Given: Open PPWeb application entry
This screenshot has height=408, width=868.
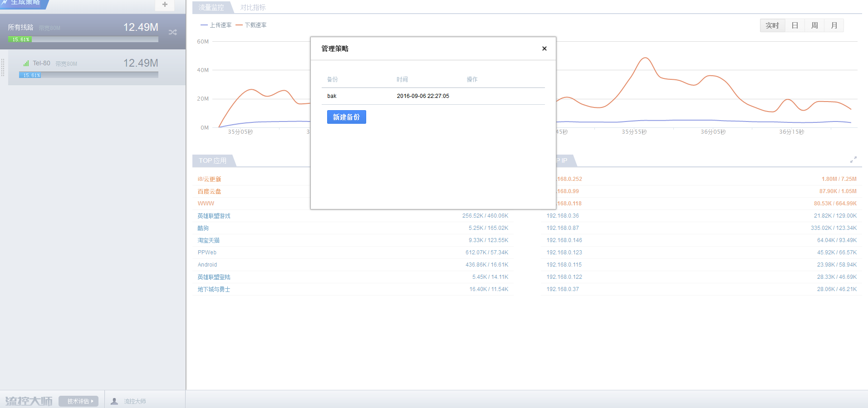Looking at the screenshot, I should coord(207,253).
